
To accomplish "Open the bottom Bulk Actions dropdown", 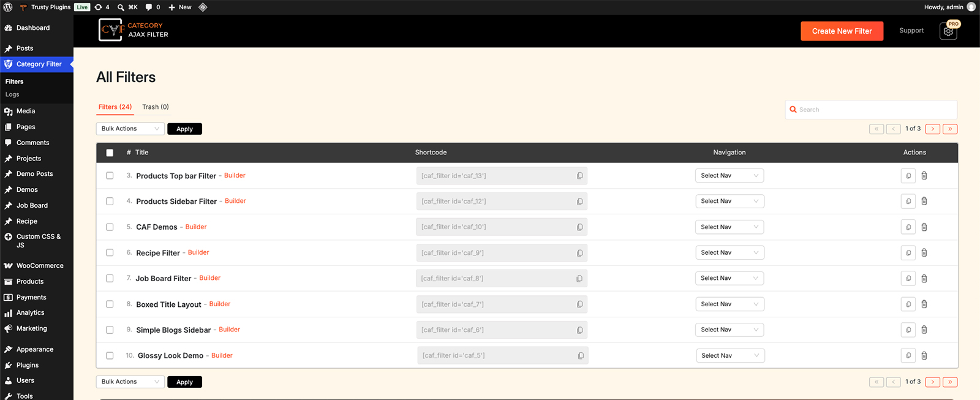I will click(x=130, y=382).
